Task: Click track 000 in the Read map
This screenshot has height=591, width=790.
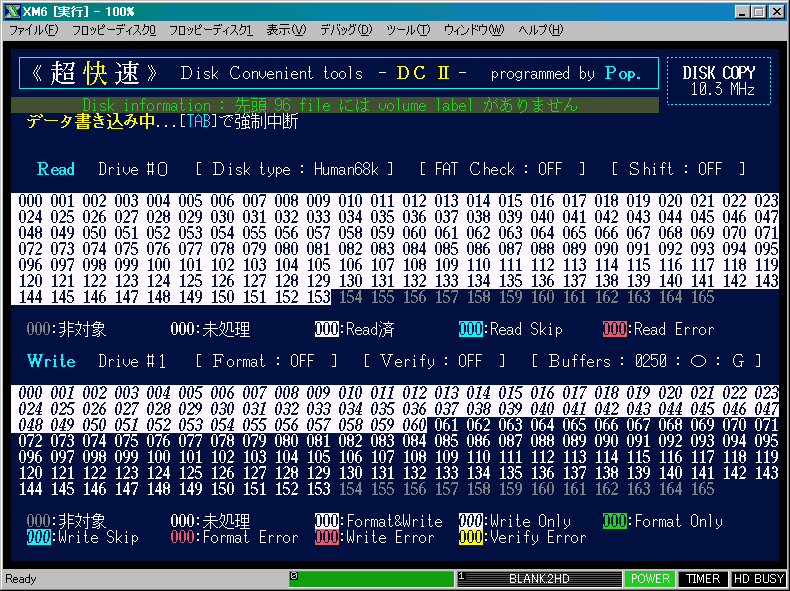Action: click(x=30, y=201)
